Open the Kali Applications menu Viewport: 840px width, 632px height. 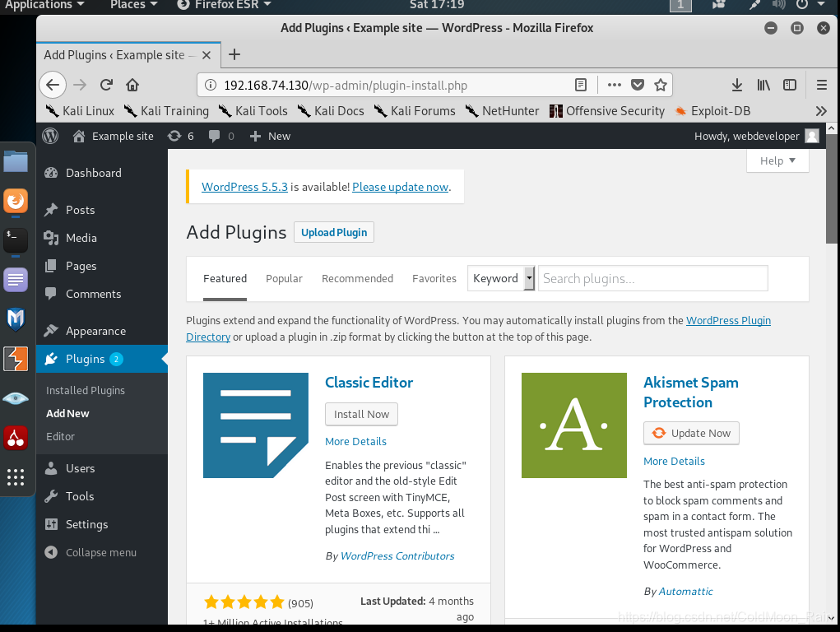pyautogui.click(x=44, y=5)
